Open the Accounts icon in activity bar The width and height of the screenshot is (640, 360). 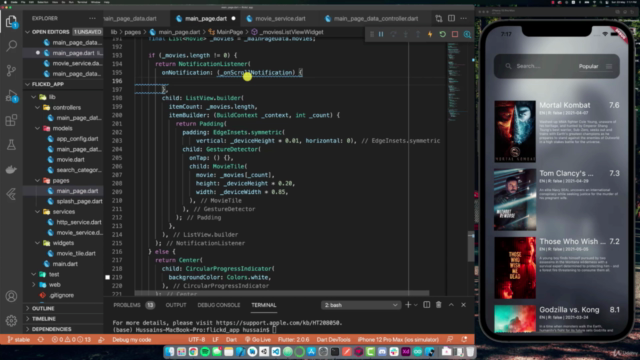11,296
